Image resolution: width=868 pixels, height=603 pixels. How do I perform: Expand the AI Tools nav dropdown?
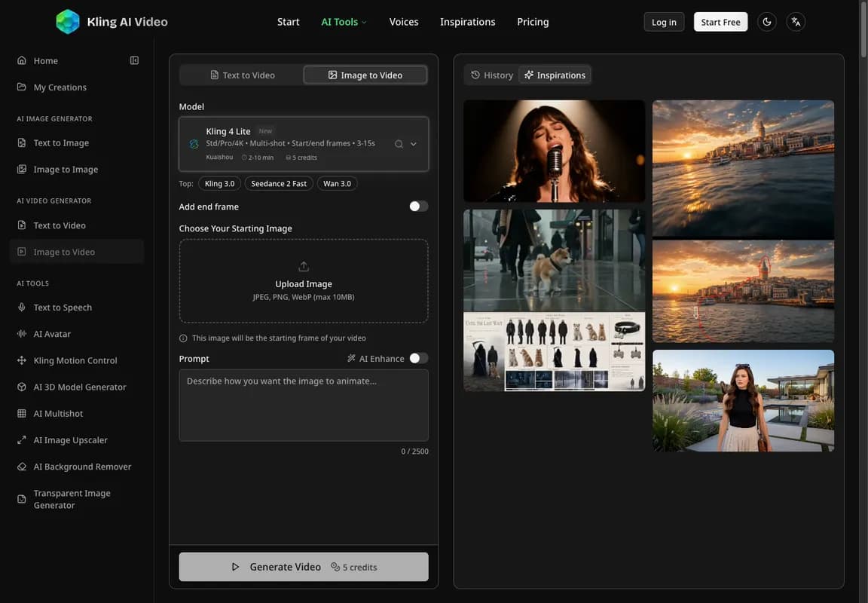344,22
